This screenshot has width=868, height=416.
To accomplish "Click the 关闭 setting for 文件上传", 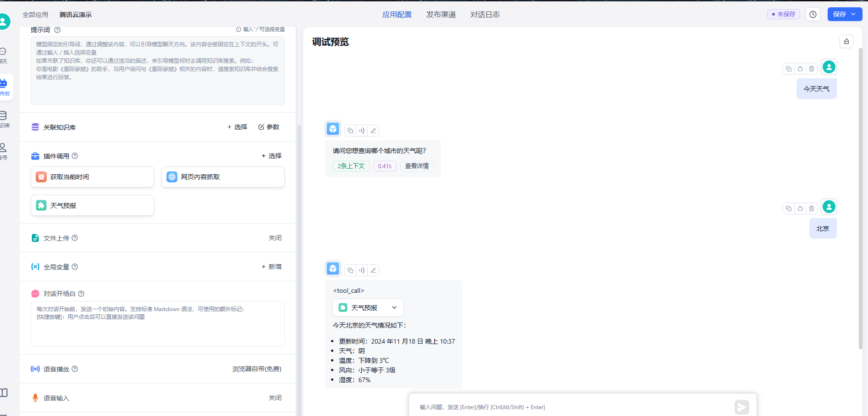I will [275, 238].
